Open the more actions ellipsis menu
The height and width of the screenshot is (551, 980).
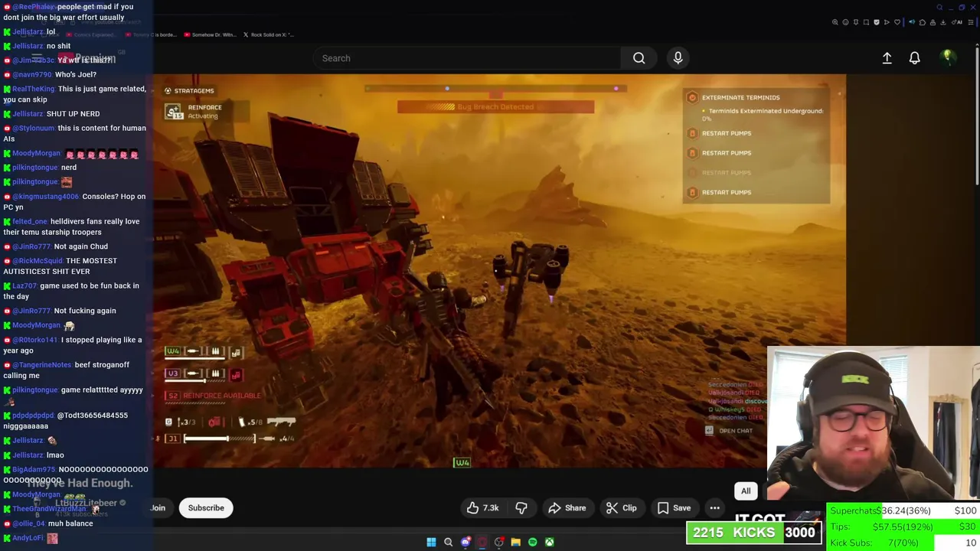point(714,508)
